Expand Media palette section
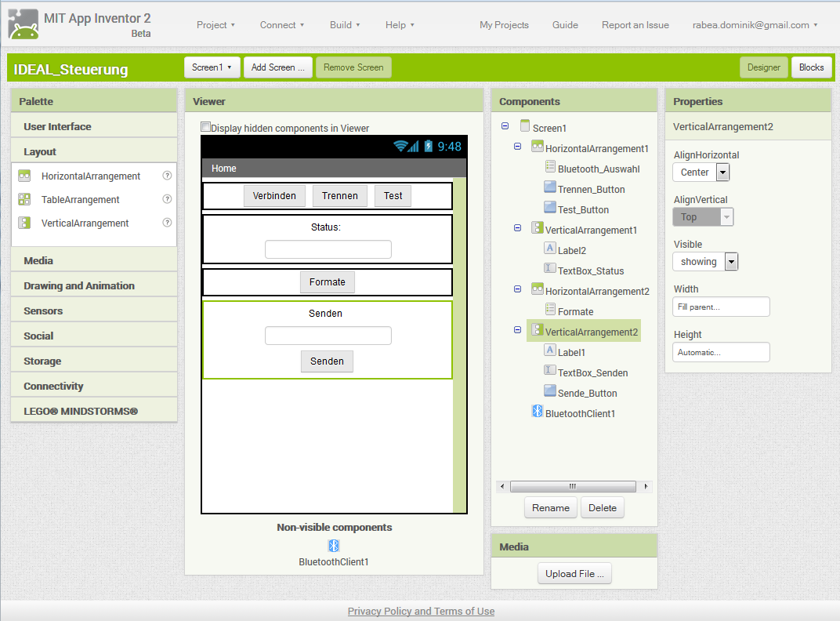 94,260
